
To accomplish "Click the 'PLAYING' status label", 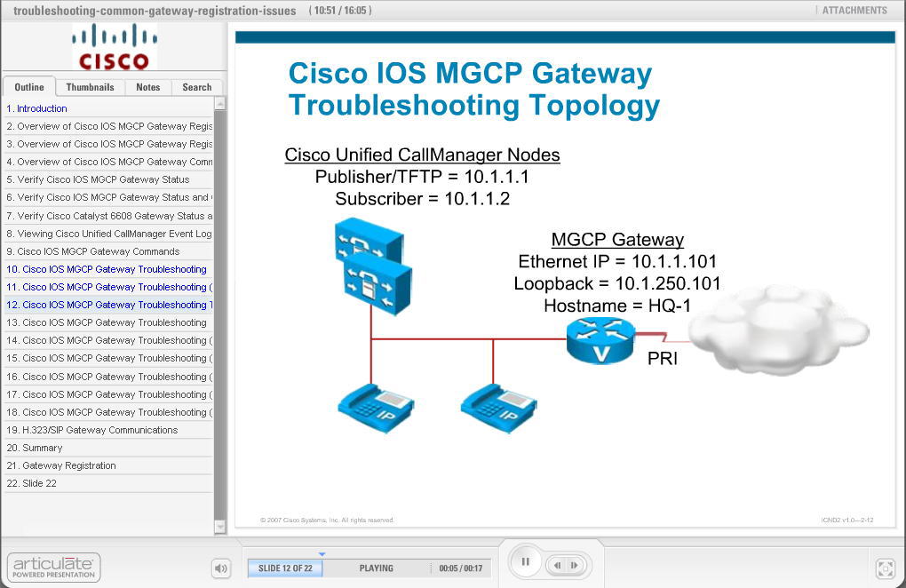I will pos(376,568).
